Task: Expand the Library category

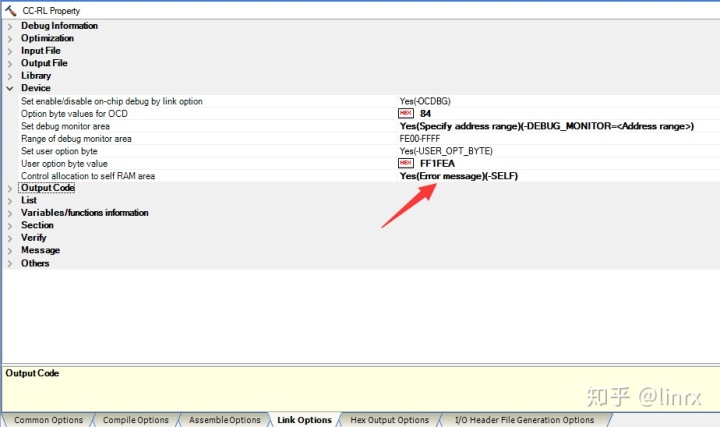Action: point(10,76)
